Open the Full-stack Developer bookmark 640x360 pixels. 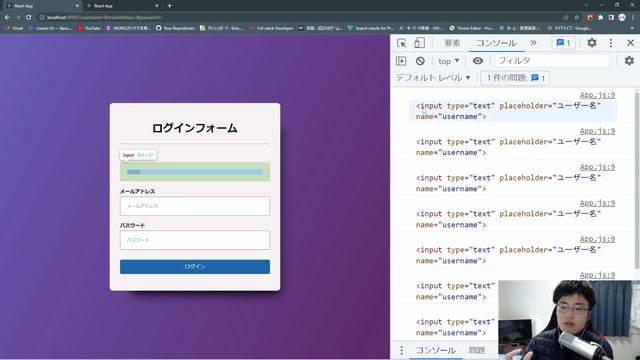271,28
